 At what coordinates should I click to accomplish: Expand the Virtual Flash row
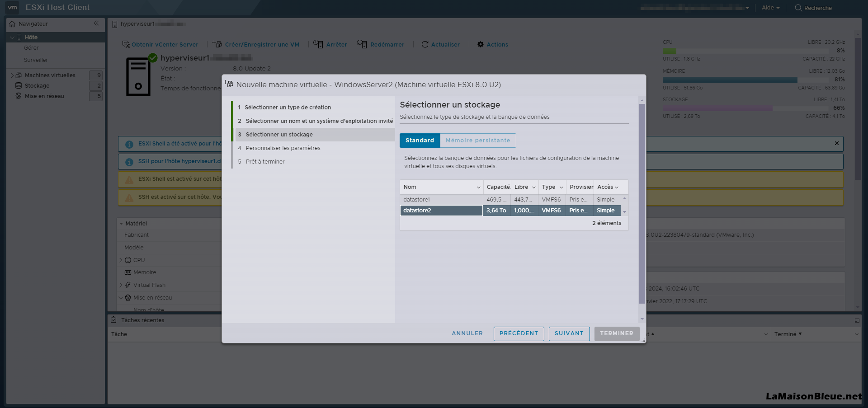121,285
